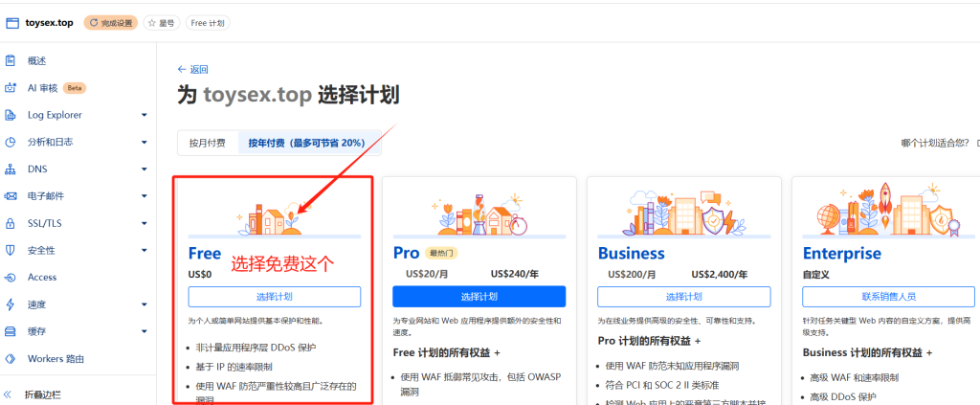Click 选择计划 under the Pro plan

(479, 297)
